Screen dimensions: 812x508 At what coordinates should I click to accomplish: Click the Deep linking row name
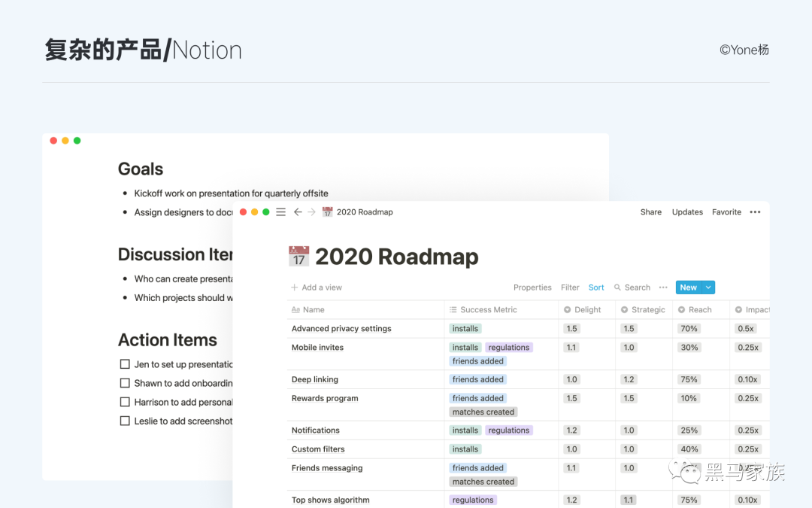click(x=315, y=379)
